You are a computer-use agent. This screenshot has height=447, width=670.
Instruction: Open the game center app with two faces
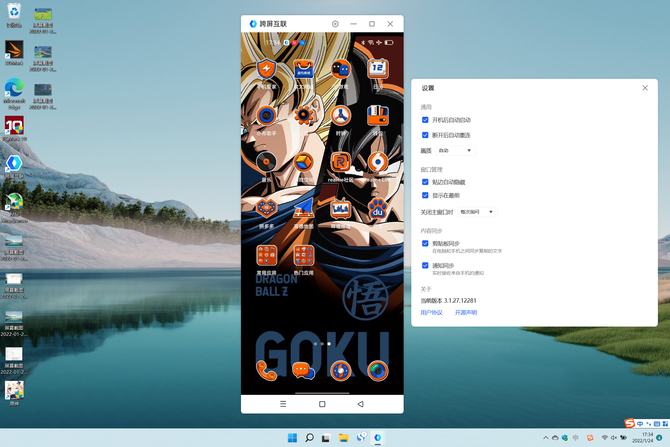coord(341,69)
